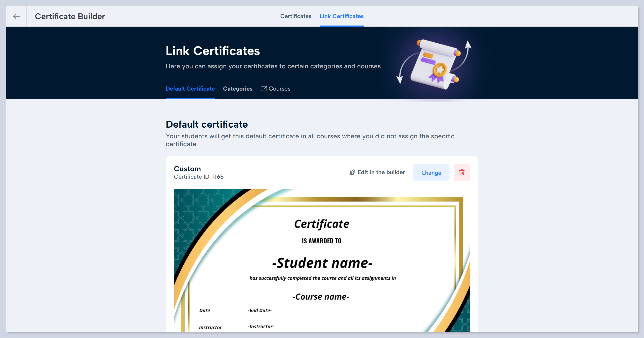Click the external link icon next to Courses
The image size is (644, 338).
[x=263, y=89]
